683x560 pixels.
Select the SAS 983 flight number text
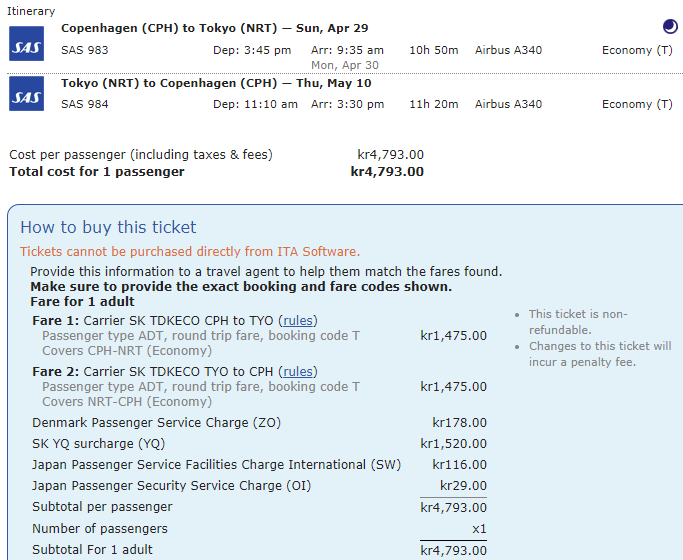tap(85, 50)
